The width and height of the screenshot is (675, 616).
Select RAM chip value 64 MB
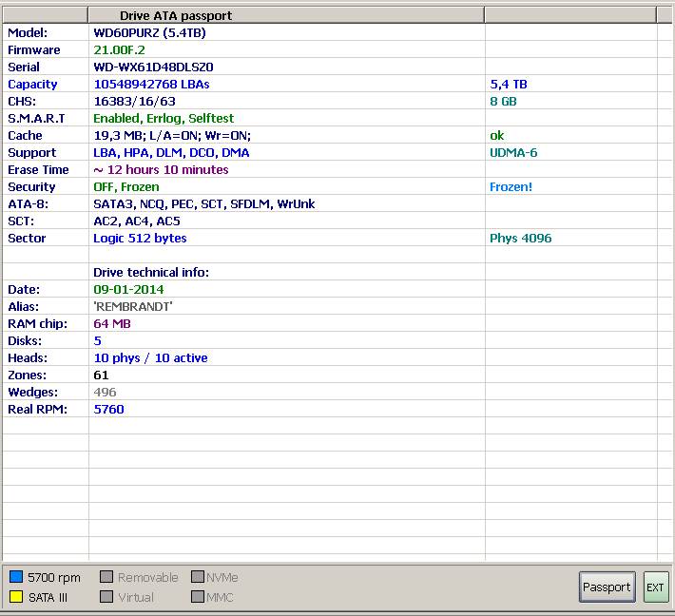(x=112, y=324)
